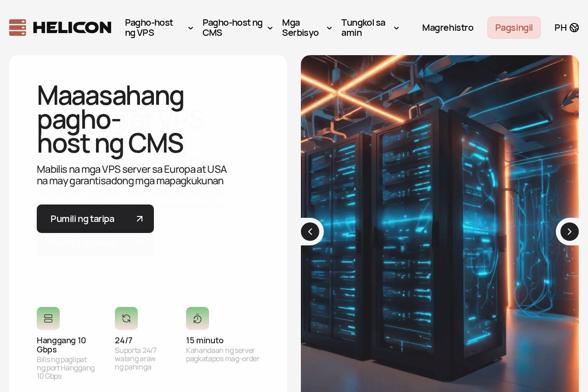Click the Pumili ng taripa button
Image resolution: width=588 pixels, height=392 pixels.
[x=95, y=219]
